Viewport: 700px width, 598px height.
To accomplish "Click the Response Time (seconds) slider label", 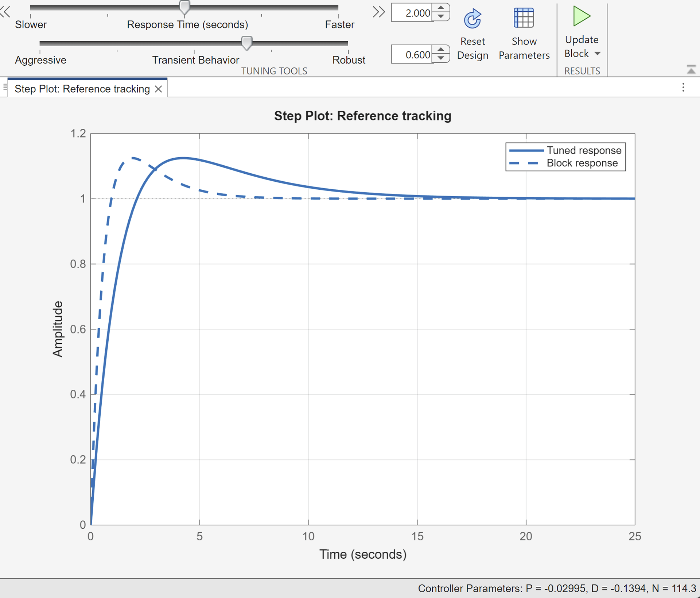I will point(187,25).
